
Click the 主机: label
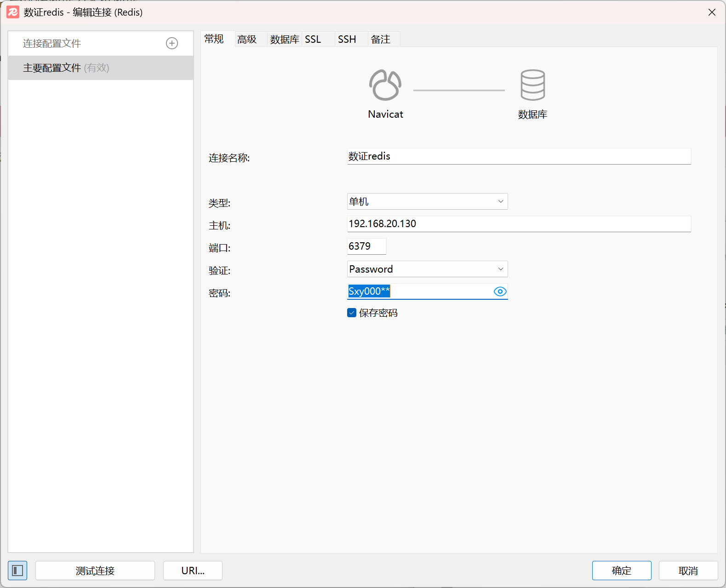point(220,226)
